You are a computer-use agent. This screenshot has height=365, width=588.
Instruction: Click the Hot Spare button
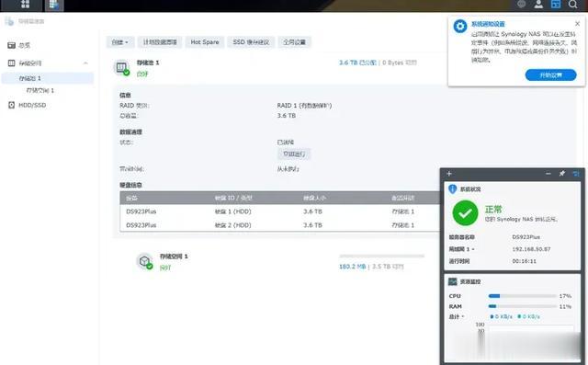pos(205,42)
